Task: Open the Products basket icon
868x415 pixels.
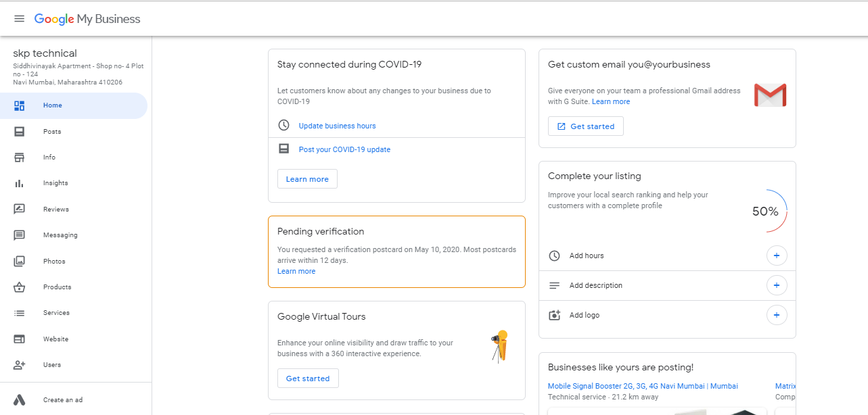Action: click(x=20, y=287)
